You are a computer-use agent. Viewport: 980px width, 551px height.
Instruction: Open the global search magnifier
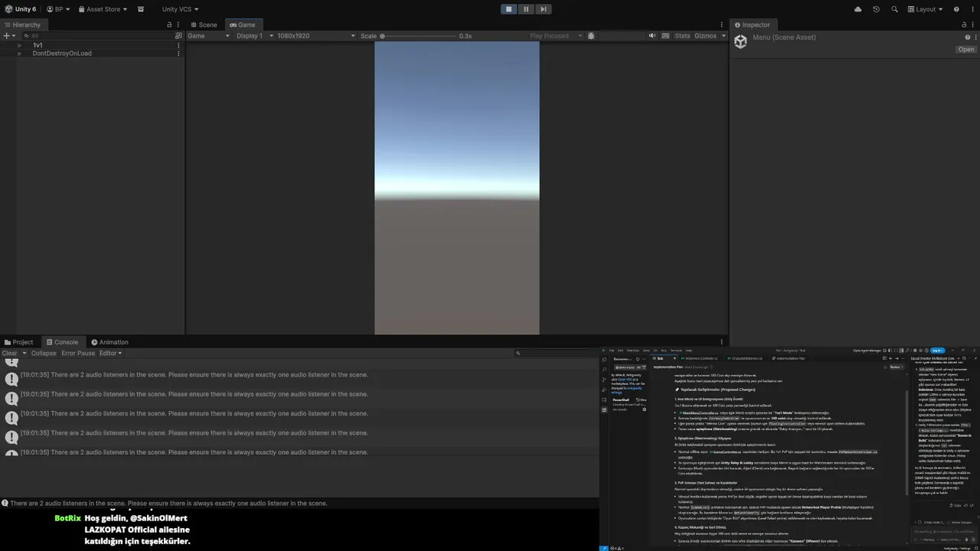coord(894,9)
